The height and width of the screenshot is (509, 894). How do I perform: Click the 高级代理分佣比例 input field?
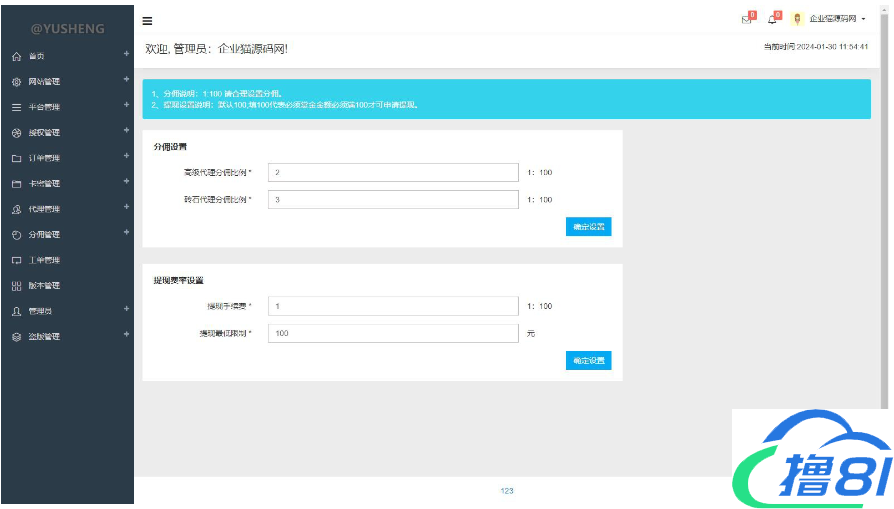point(393,173)
